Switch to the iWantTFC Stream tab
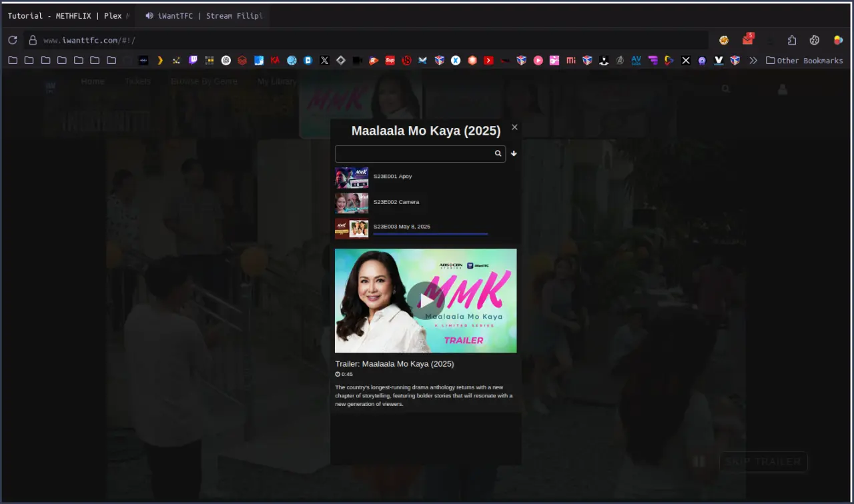 coord(203,15)
